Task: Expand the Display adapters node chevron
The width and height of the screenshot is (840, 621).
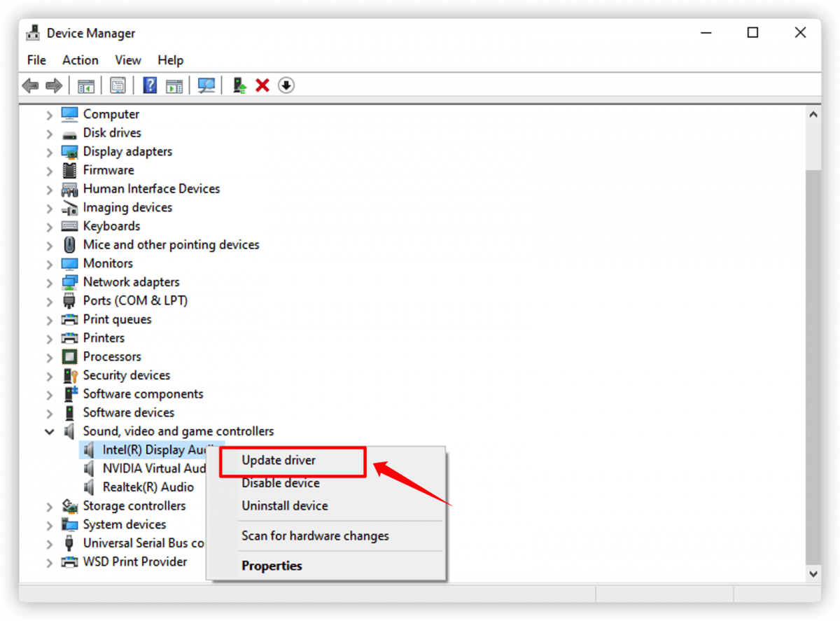Action: [x=49, y=152]
